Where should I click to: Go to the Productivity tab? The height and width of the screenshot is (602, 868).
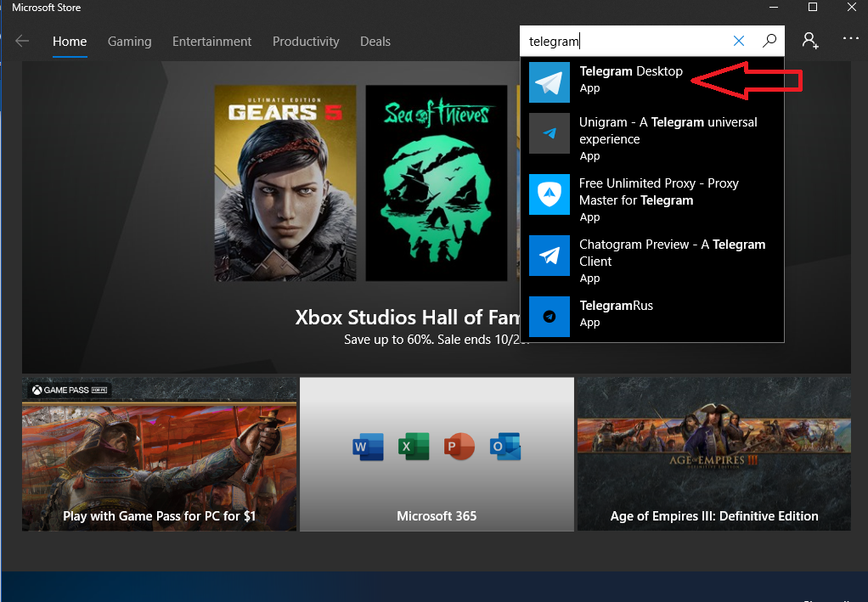pyautogui.click(x=306, y=41)
